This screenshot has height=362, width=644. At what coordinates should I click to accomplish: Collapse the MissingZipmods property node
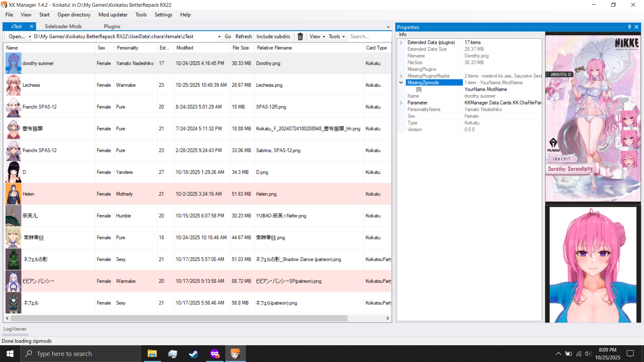[x=401, y=83]
